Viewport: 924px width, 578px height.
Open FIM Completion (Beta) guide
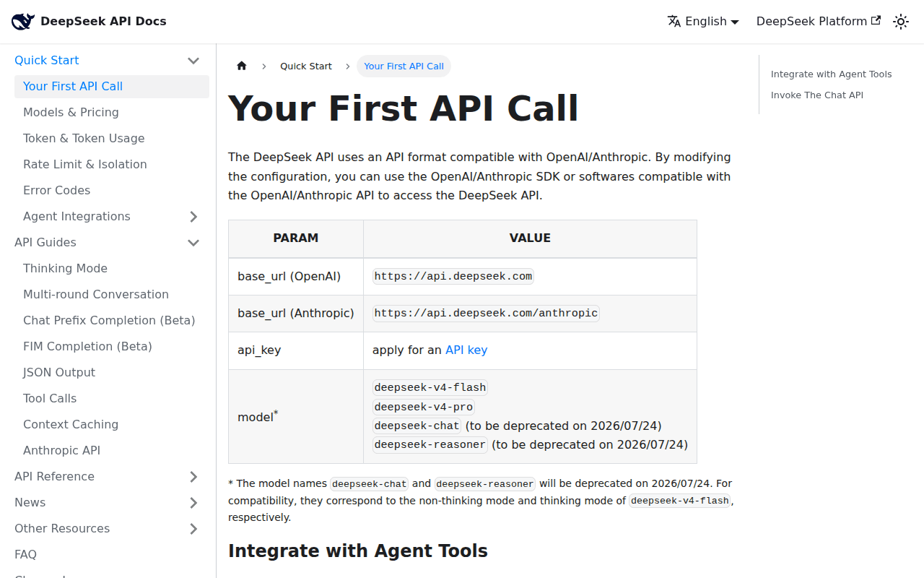pyautogui.click(x=112, y=347)
